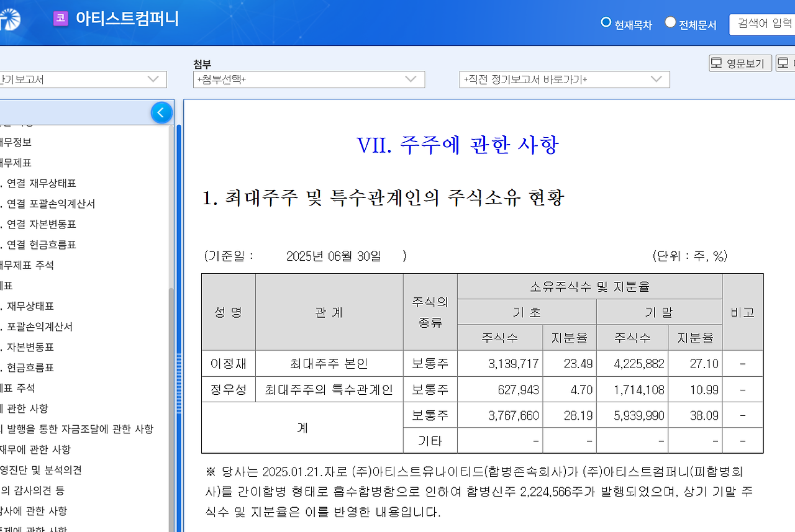
Task: Click the 2025년 06월 30일 reference date
Action: click(x=334, y=256)
